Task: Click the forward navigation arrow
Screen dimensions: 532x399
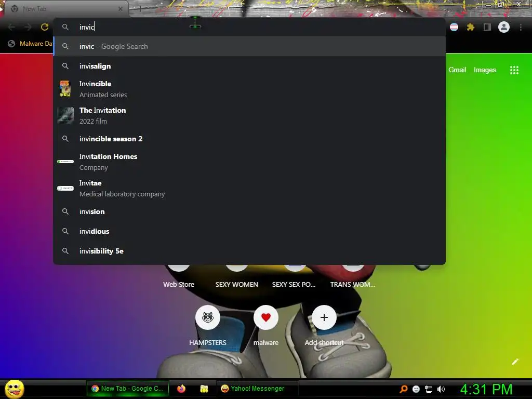Action: [x=28, y=27]
